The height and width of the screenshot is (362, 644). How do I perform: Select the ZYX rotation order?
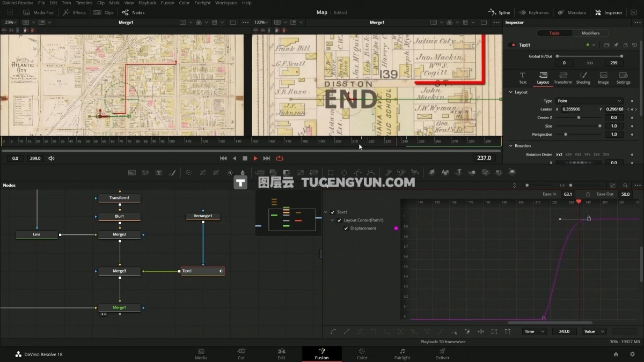(x=606, y=154)
